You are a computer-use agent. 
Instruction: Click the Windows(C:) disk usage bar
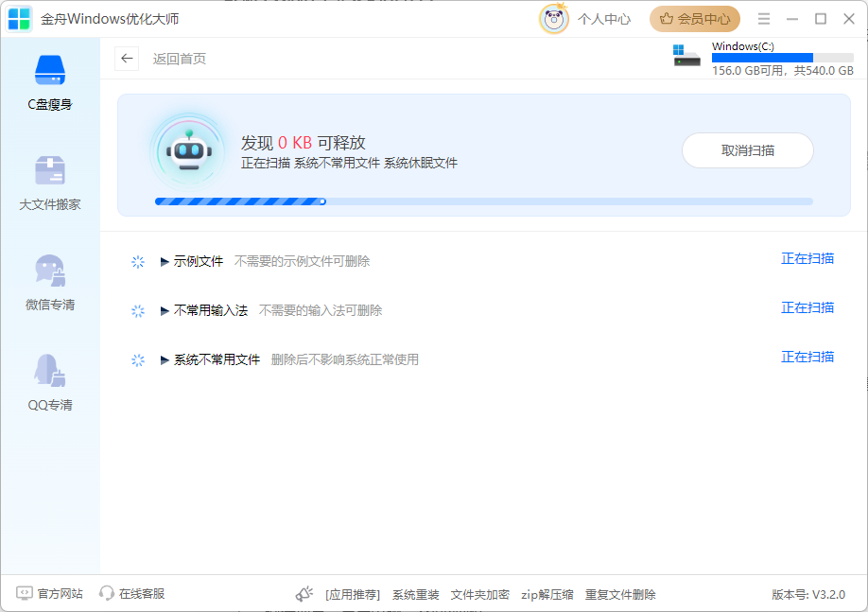pyautogui.click(x=783, y=58)
